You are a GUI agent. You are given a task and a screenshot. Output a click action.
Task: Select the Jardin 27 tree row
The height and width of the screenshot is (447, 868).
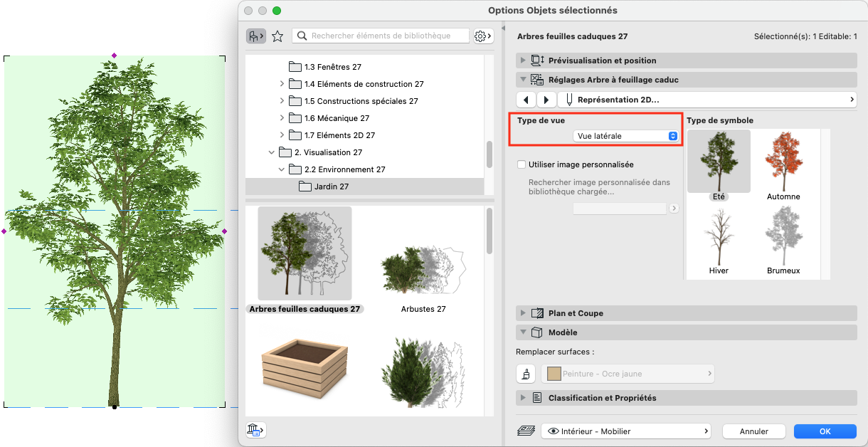[x=364, y=186]
